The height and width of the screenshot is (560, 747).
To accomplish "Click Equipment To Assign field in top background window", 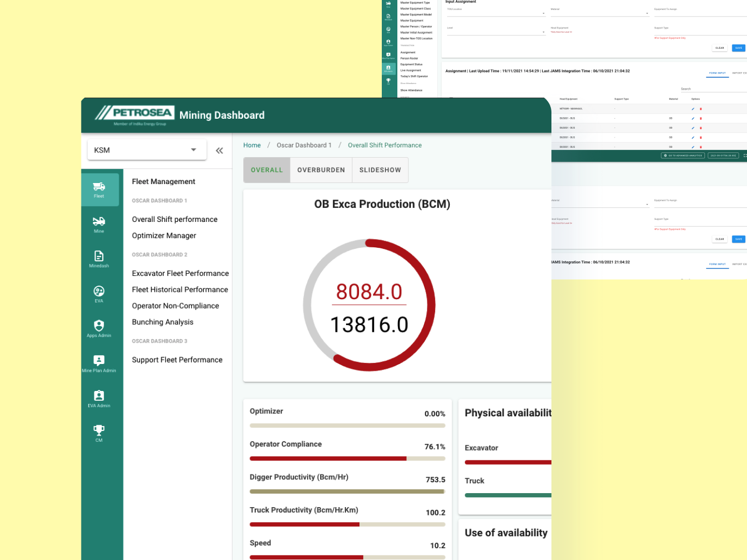I will pos(700,12).
